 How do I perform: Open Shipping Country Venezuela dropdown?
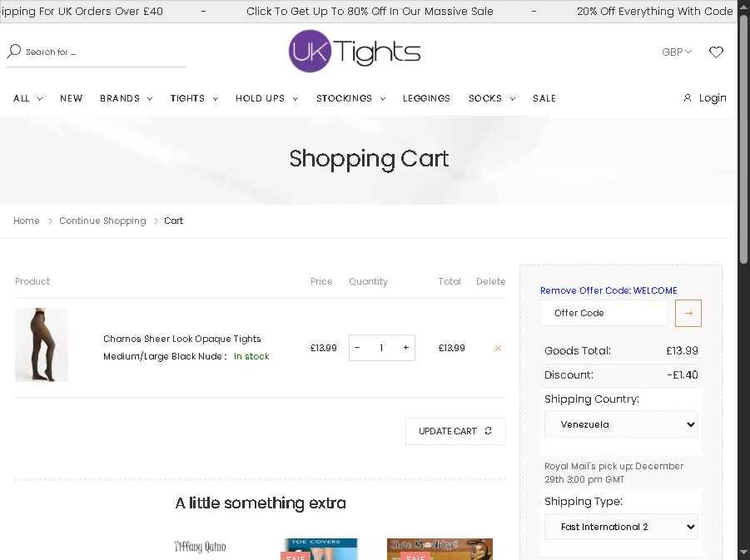pos(621,424)
